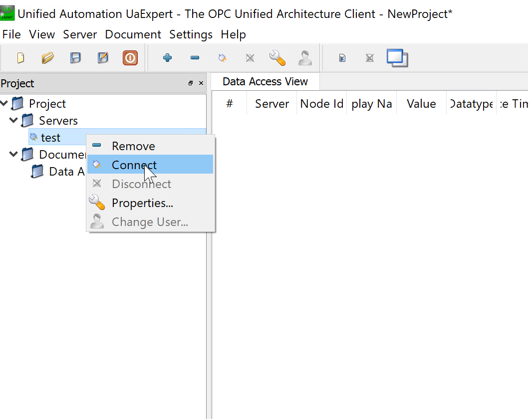Open the Document menu
Image resolution: width=530 pixels, height=420 pixels.
click(133, 34)
